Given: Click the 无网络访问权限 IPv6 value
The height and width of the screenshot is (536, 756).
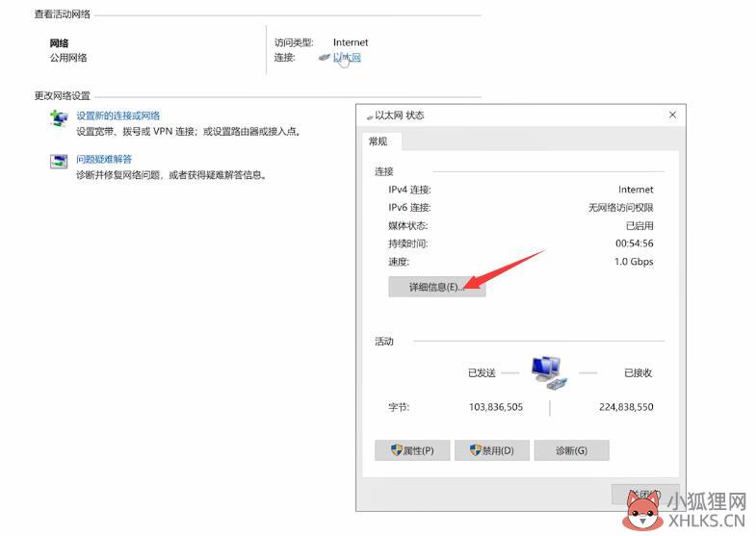Looking at the screenshot, I should [x=620, y=208].
